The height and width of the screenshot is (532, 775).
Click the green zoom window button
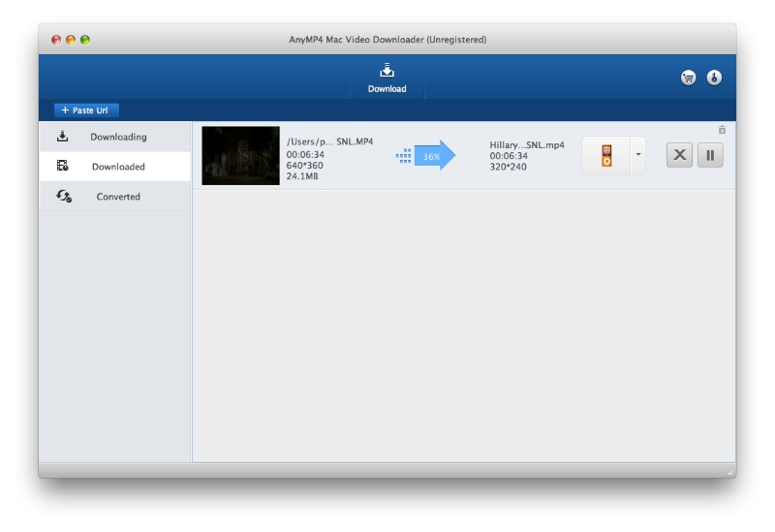85,40
